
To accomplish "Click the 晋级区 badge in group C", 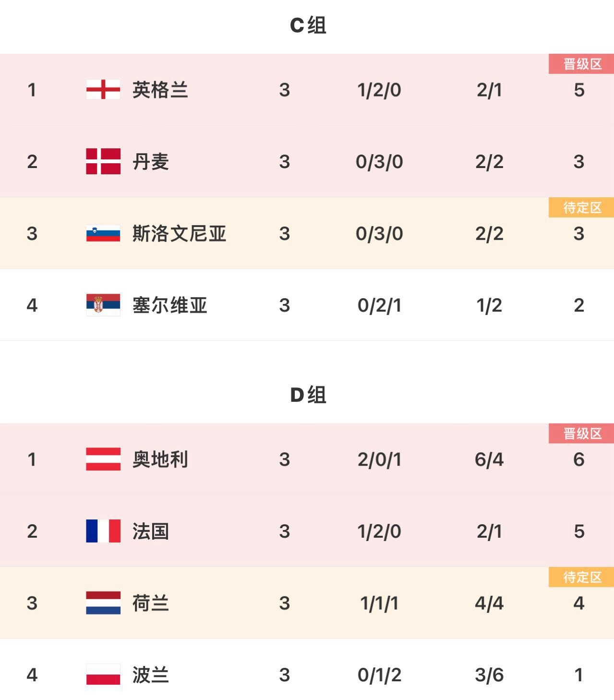I will 581,64.
